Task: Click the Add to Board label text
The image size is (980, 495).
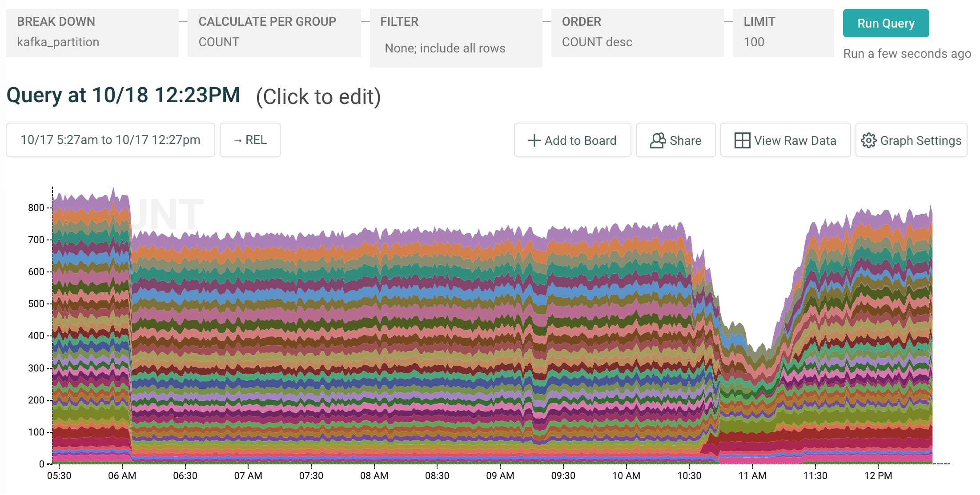Action: tap(580, 140)
